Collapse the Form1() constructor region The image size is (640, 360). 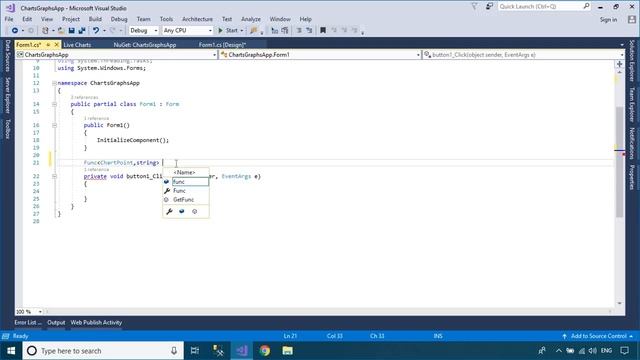[54, 126]
